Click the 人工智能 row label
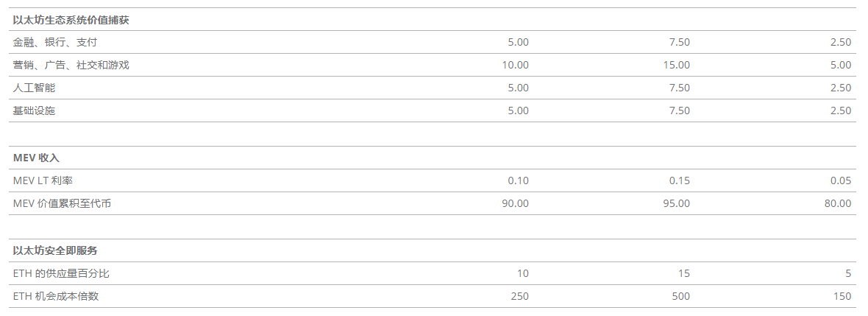This screenshot has height=316, width=868. click(34, 88)
